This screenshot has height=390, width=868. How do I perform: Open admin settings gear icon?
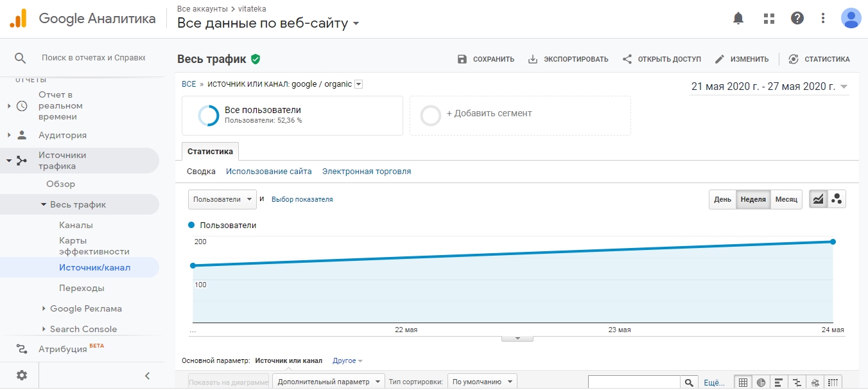(x=22, y=375)
